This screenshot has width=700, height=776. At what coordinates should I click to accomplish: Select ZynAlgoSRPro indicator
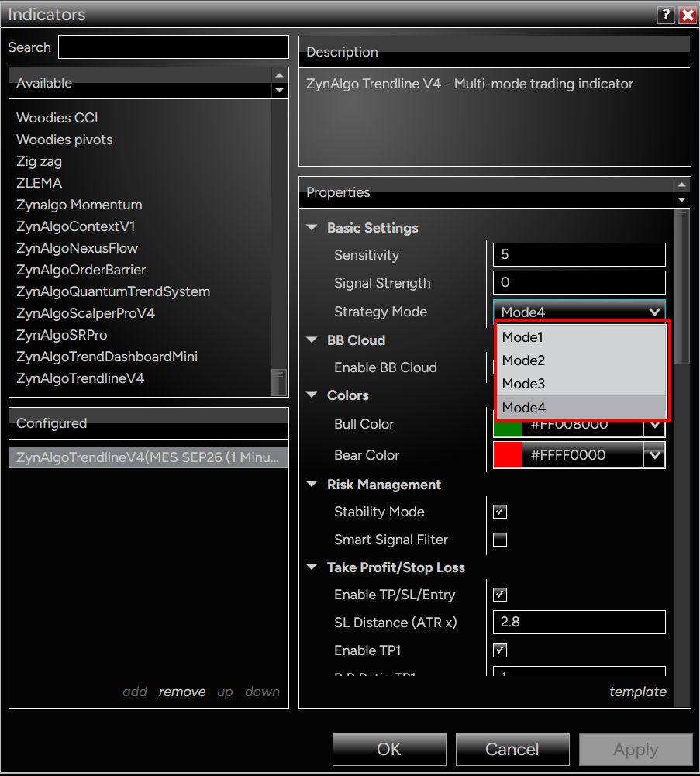(62, 335)
